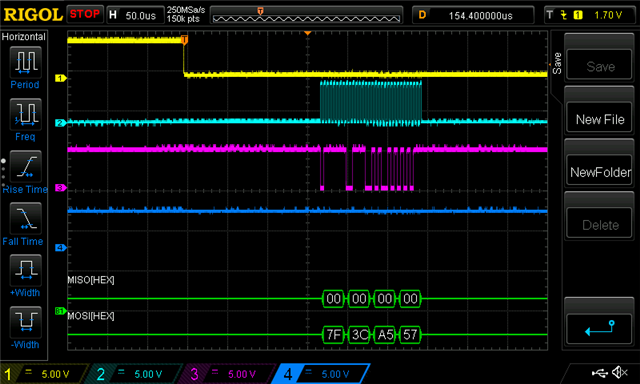Viewport: 640px width, 384px height.
Task: Click the MOSI decoded byte 3C
Action: pos(359,335)
